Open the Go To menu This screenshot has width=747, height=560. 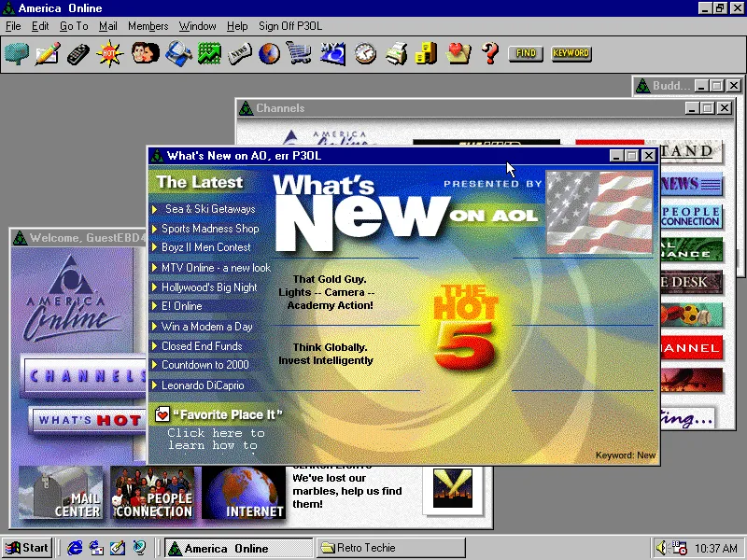[x=73, y=26]
